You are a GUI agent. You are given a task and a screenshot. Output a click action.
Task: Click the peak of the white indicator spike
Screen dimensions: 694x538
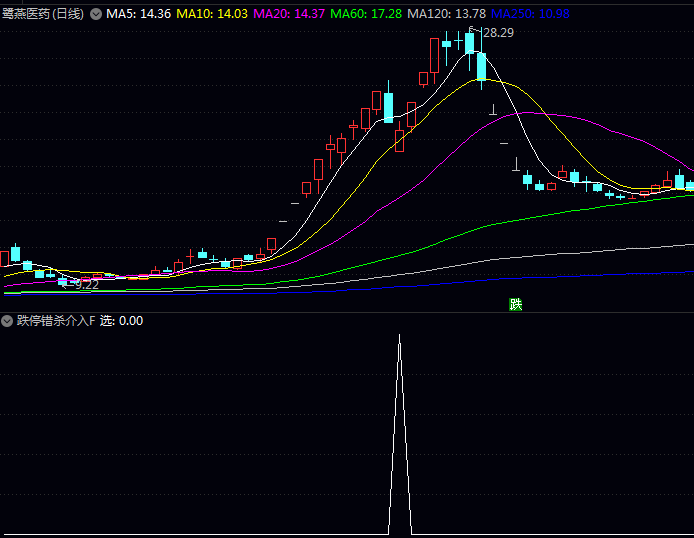[400, 335]
